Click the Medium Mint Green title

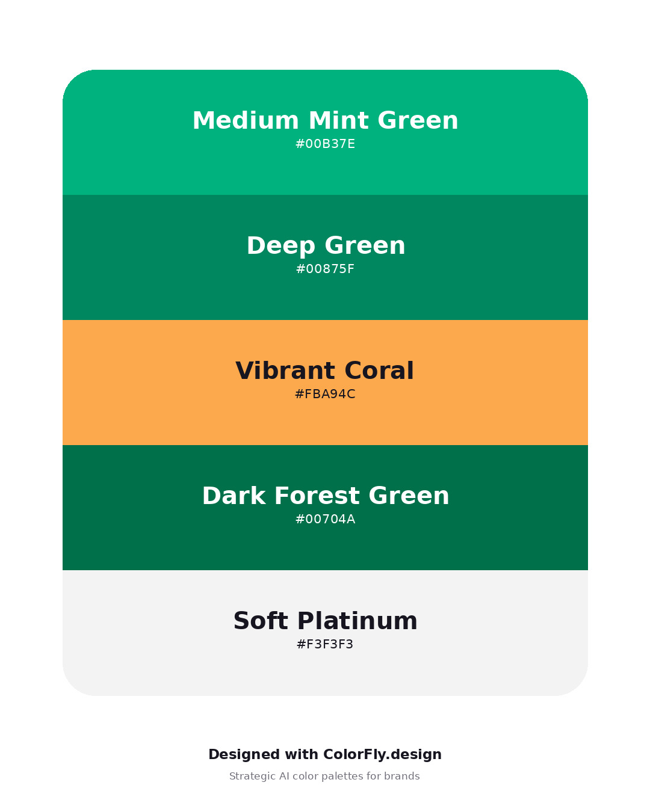(x=325, y=120)
